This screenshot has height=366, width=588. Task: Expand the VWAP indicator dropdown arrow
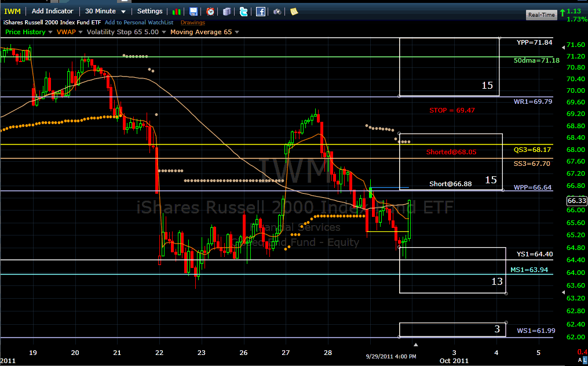[80, 32]
